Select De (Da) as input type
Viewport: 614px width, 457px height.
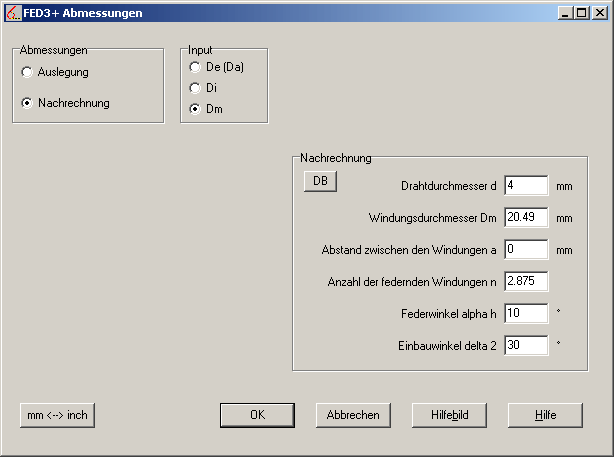194,67
